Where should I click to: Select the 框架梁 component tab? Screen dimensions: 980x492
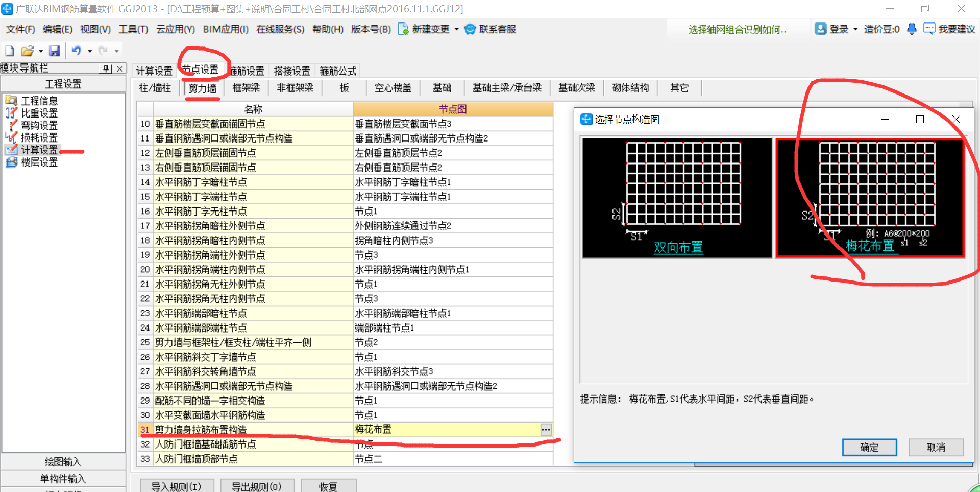[x=246, y=88]
